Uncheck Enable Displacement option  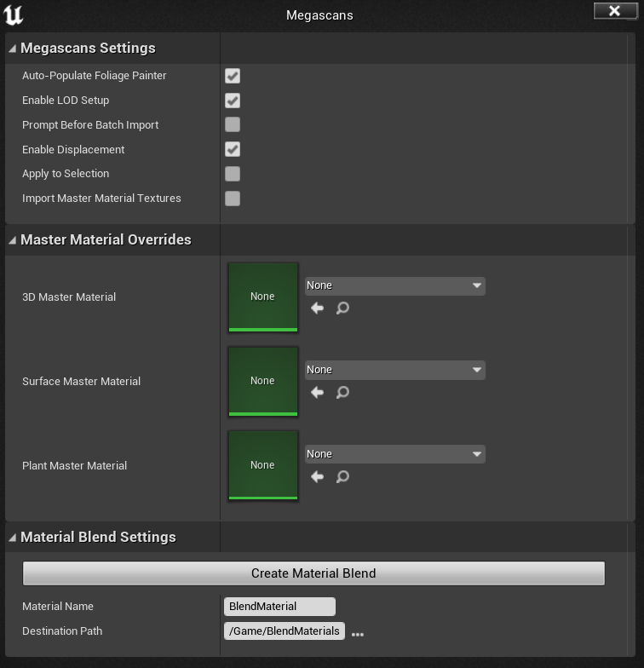(x=233, y=150)
